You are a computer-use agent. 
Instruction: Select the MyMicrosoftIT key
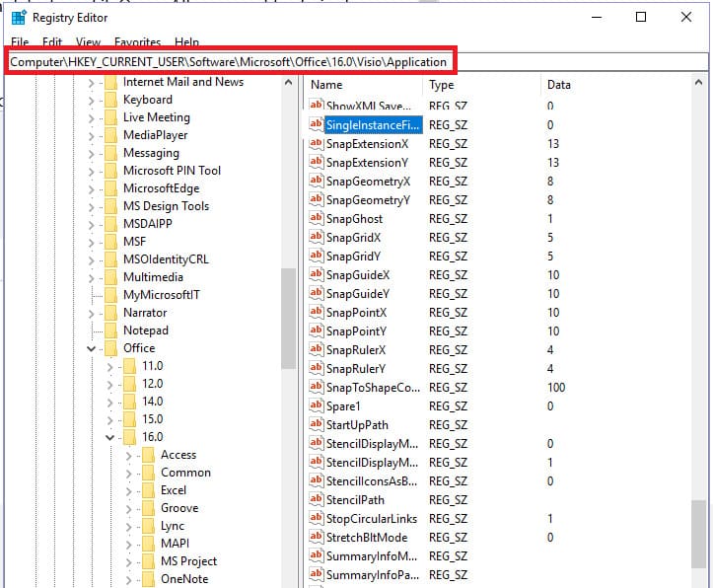[162, 295]
